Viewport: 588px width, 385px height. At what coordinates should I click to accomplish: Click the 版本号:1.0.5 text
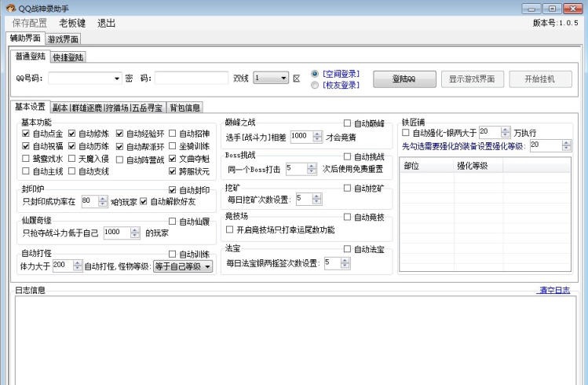pos(555,23)
